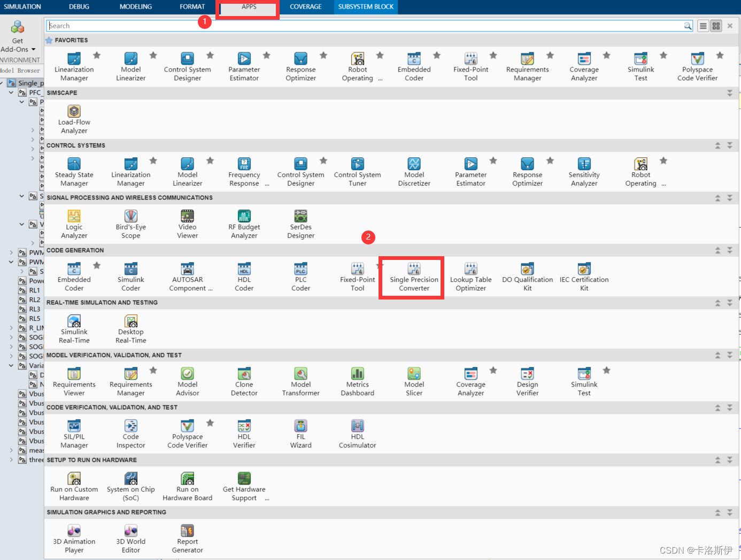Toggle favorite star beside Coverage Analyzer in Model Verification
The height and width of the screenshot is (560, 741).
[x=493, y=370]
